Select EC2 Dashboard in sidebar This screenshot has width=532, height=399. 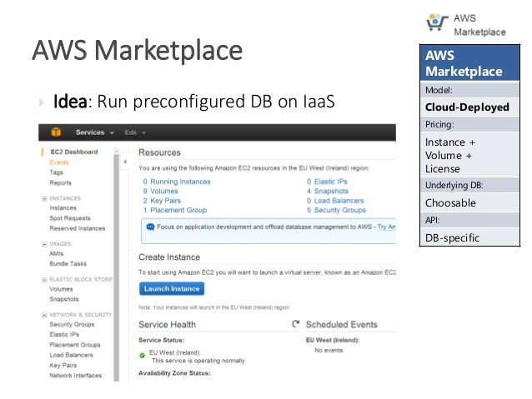(74, 152)
